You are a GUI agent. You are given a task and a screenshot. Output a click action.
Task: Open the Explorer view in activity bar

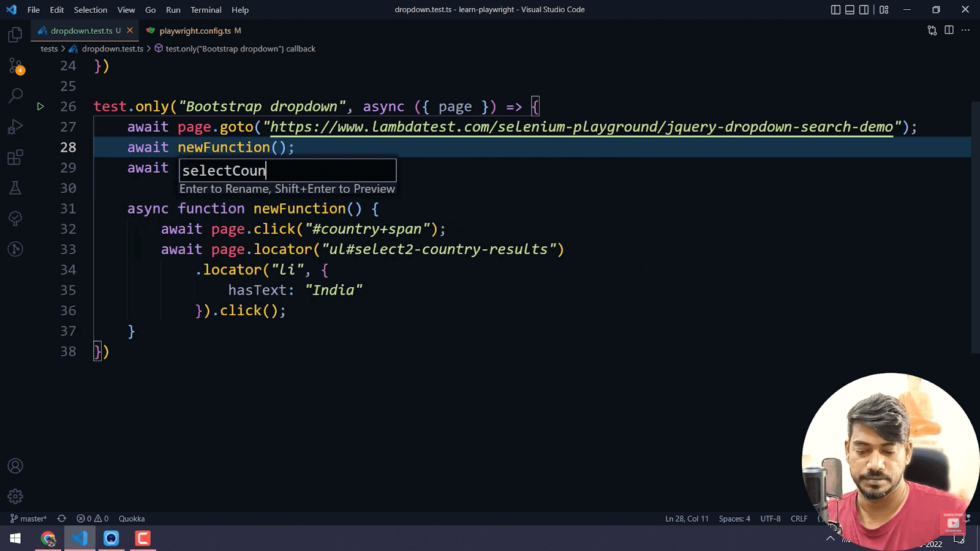(x=15, y=34)
